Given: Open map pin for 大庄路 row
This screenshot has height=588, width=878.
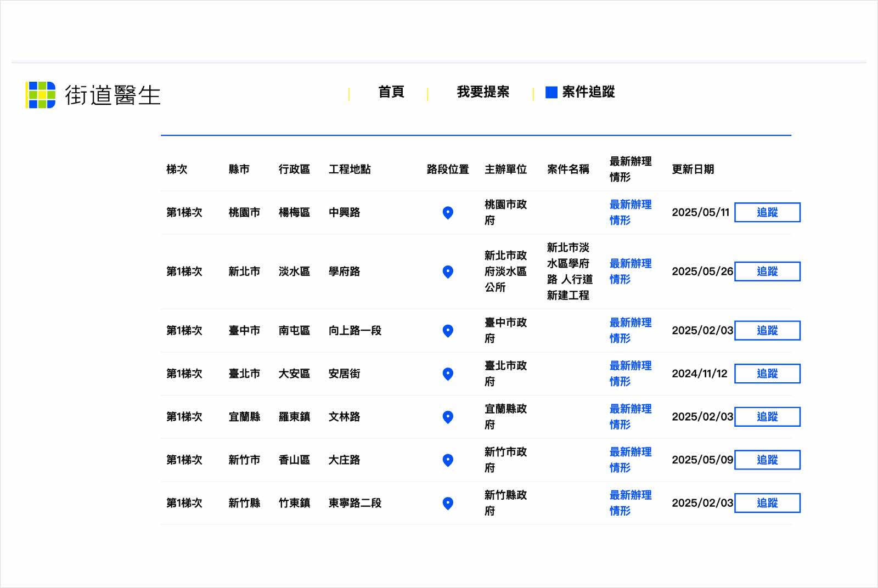Looking at the screenshot, I should click(448, 460).
